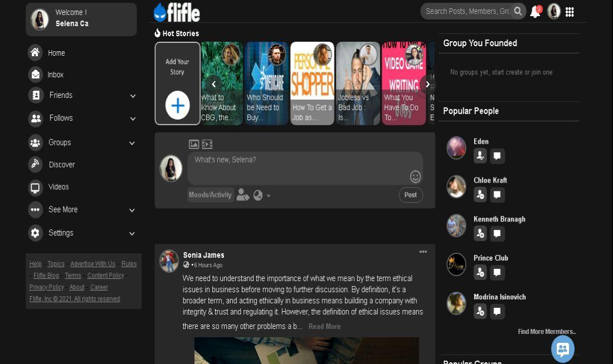Open the apps grid menu icon
The image size is (613, 364).
click(x=570, y=12)
